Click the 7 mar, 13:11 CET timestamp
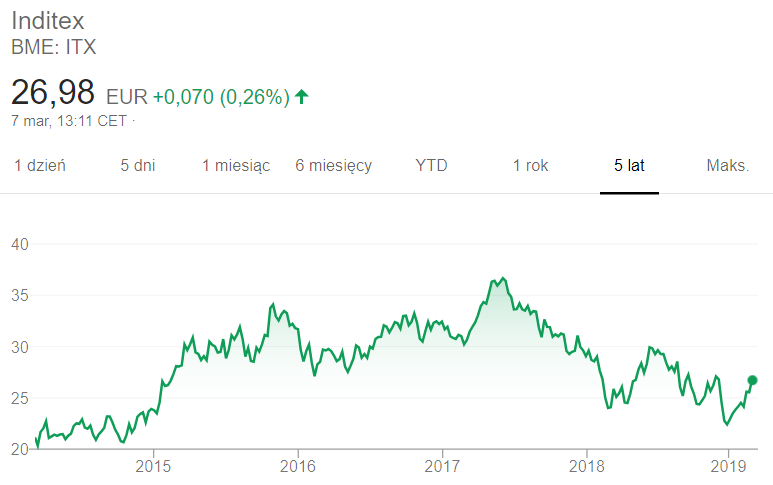Viewport: 773px width, 485px height. [x=69, y=121]
